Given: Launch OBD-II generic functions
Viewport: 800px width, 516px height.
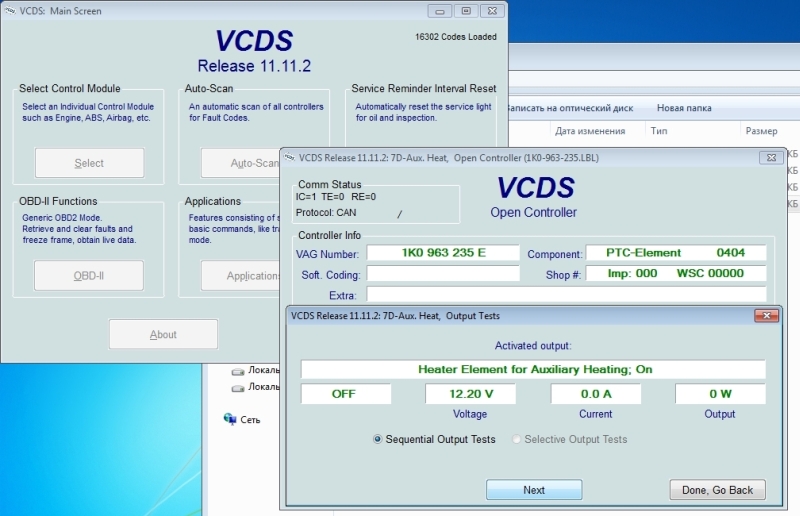Looking at the screenshot, I should click(x=89, y=276).
